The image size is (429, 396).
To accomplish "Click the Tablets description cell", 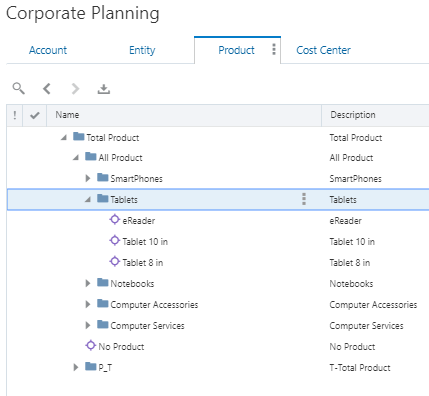I will tap(343, 200).
